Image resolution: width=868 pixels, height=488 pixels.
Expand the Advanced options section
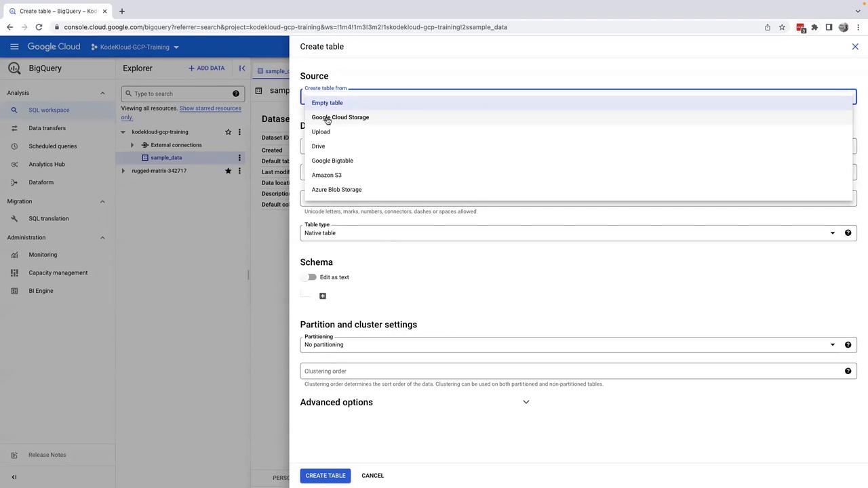coord(526,403)
